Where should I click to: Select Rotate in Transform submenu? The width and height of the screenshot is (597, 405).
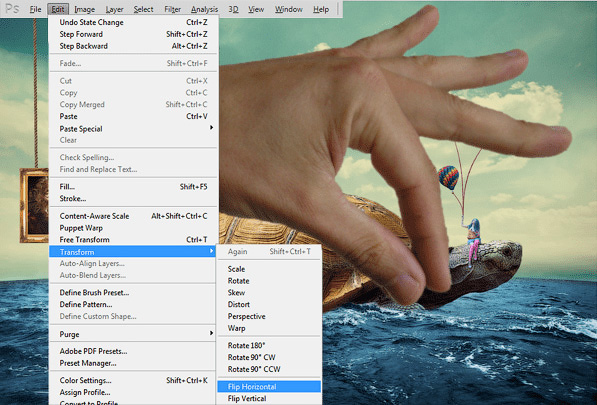[269, 281]
